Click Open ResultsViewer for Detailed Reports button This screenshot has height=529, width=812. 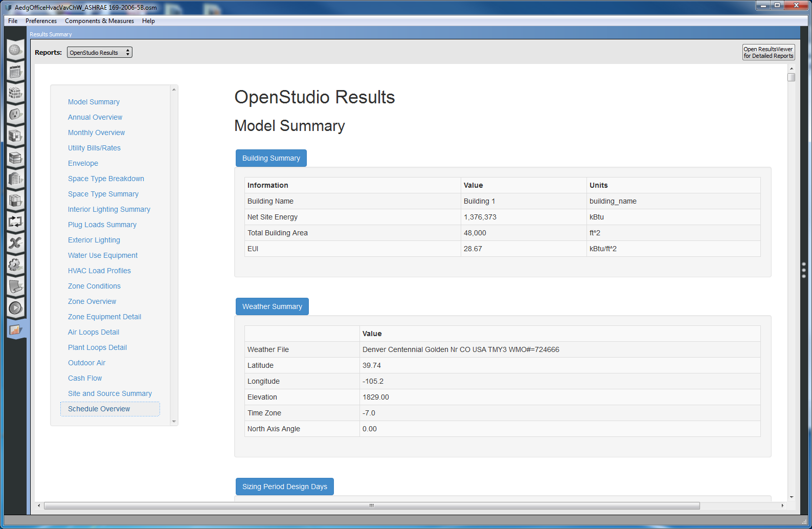pyautogui.click(x=768, y=53)
